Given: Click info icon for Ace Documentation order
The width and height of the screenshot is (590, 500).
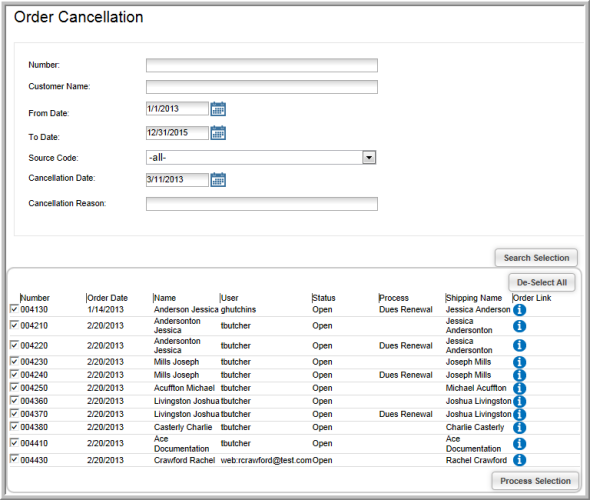Looking at the screenshot, I should click(x=519, y=444).
